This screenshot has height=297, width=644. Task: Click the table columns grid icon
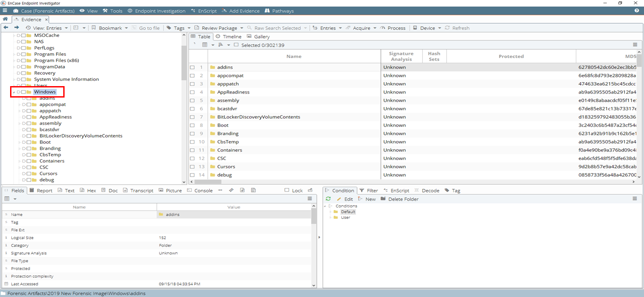[205, 45]
